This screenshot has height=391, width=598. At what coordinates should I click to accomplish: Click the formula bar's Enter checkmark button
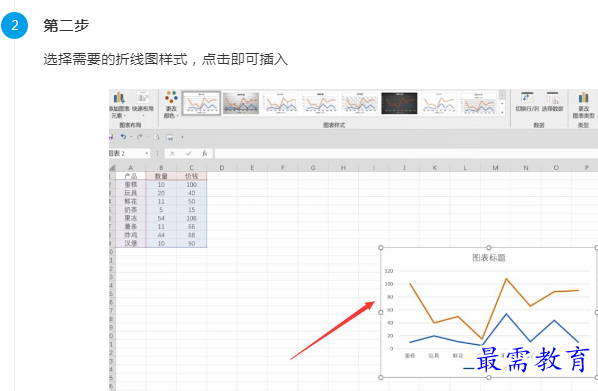(188, 153)
